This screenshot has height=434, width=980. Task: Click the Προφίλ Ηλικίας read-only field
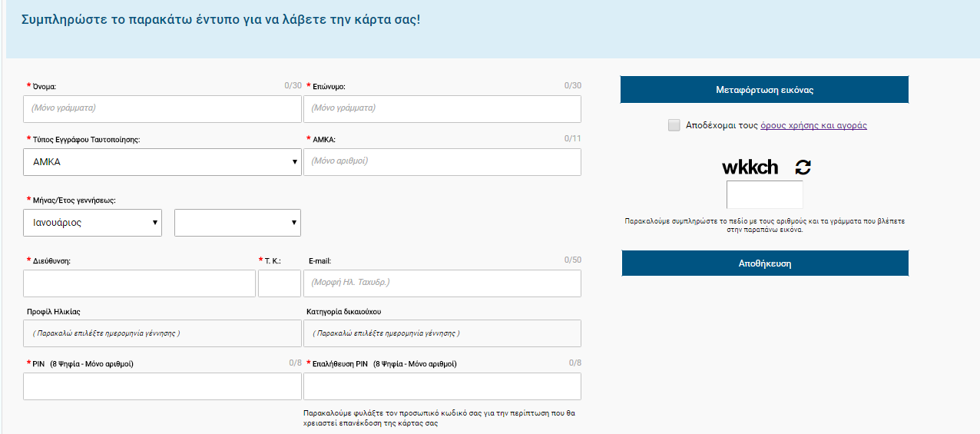162,333
